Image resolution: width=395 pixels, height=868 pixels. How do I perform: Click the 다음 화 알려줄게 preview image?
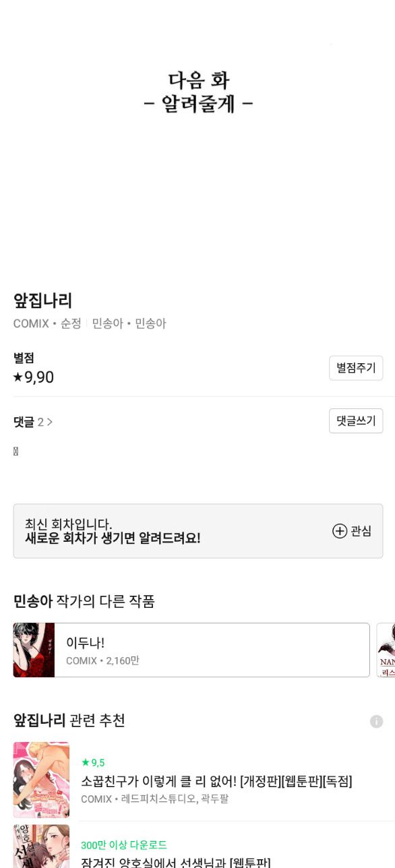point(197,135)
